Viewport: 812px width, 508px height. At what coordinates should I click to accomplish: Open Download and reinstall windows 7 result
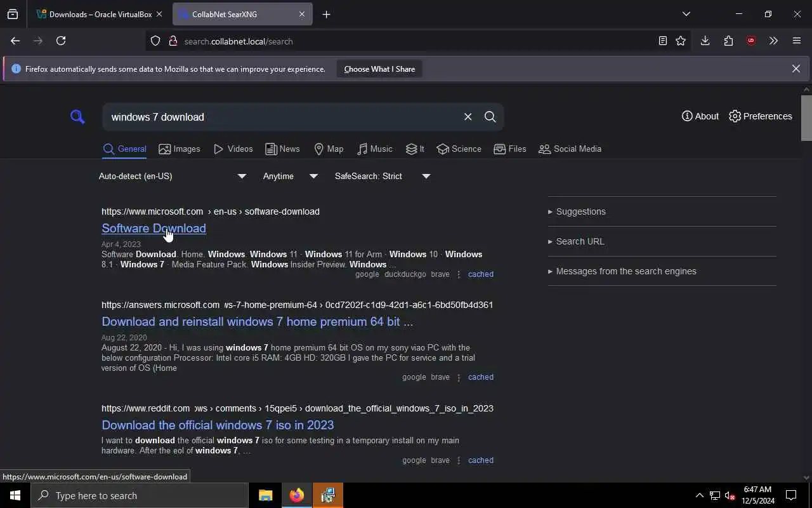(257, 321)
